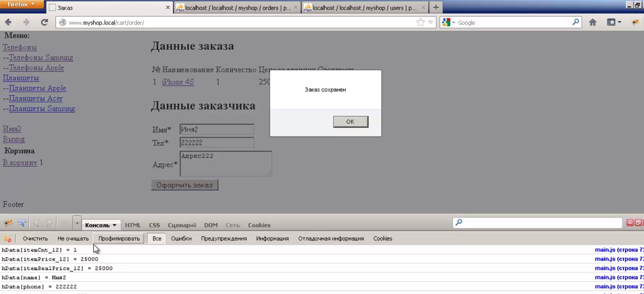Click the Firebug bug icon in the panel
Viewport: 644px width, 294px height.
(x=8, y=223)
